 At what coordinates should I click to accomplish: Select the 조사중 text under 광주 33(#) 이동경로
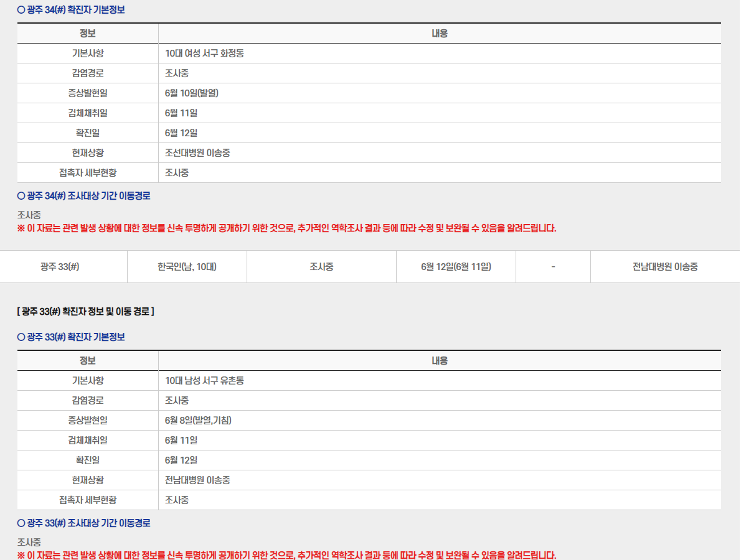(27, 540)
